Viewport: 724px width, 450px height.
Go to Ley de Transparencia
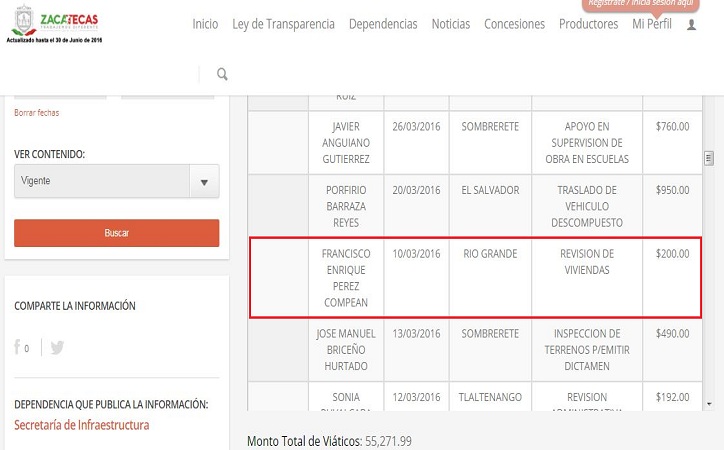283,24
